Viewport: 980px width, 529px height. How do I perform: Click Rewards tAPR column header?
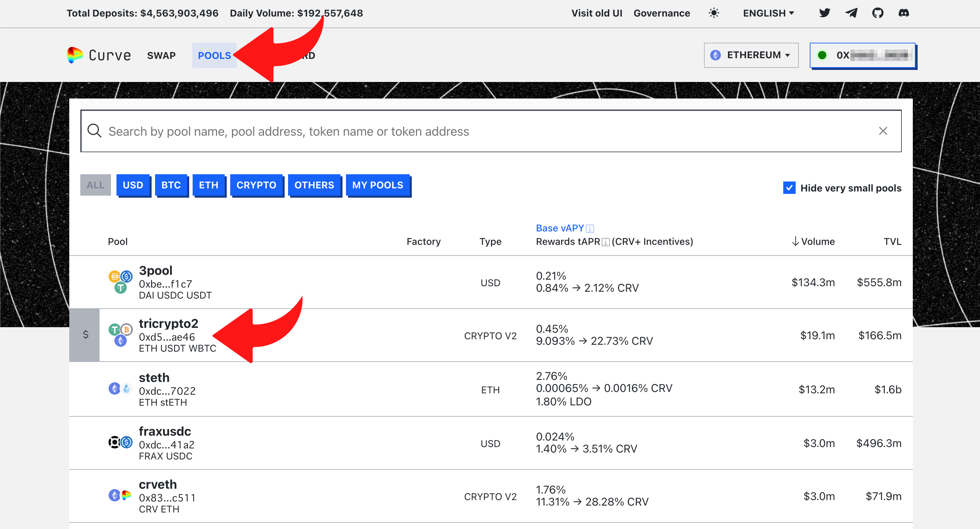click(x=568, y=241)
